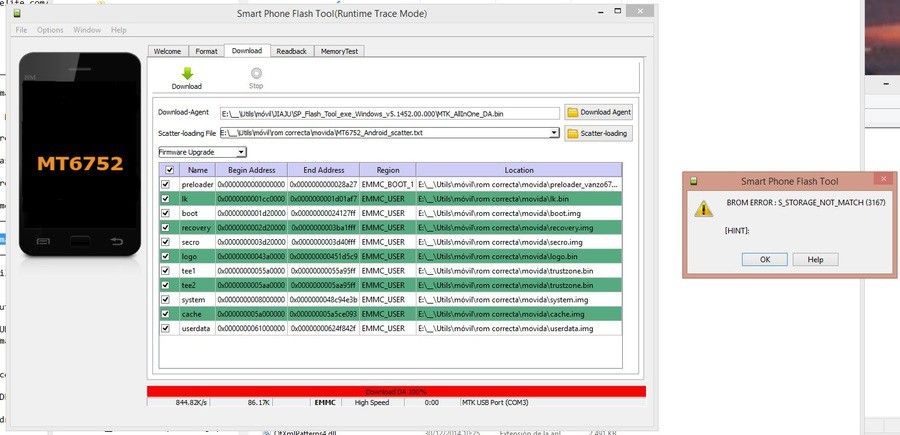Image resolution: width=900 pixels, height=435 pixels.
Task: Uncheck the boot partition checkbox
Action: [166, 213]
